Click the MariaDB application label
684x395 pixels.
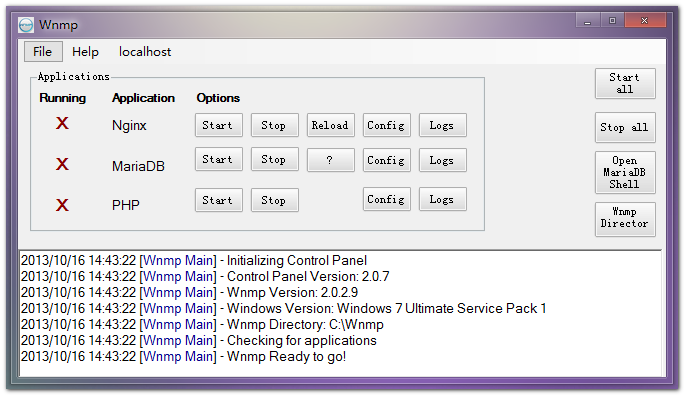point(138,166)
